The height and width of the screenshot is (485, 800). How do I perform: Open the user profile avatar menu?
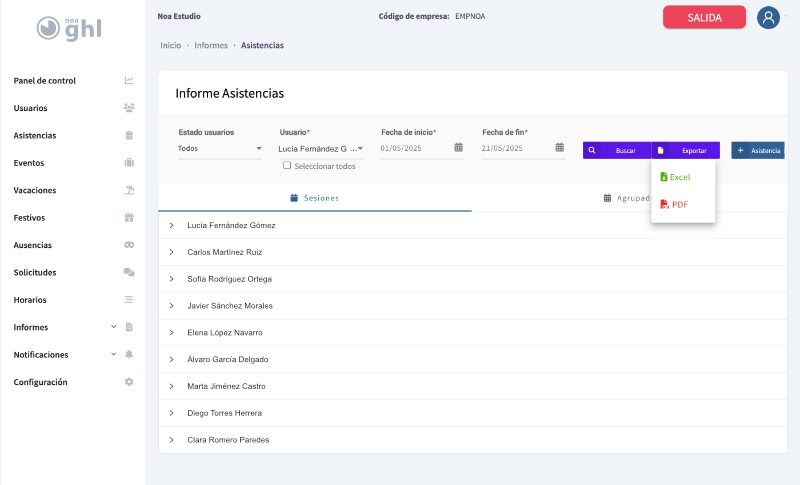(x=768, y=17)
